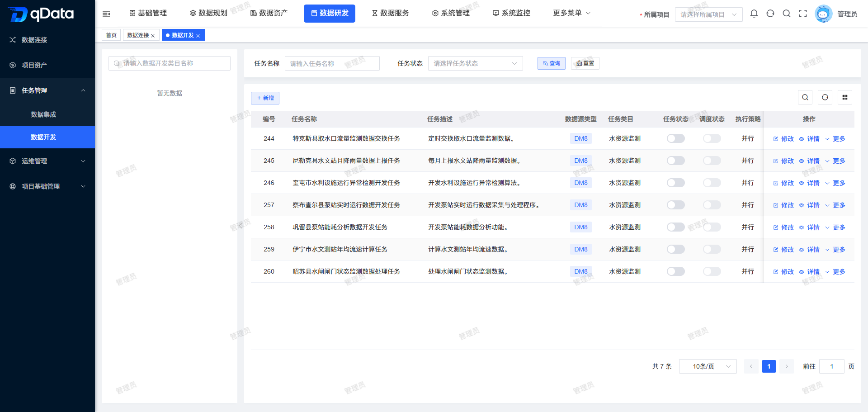View 详情 of task 257
Image resolution: width=868 pixels, height=412 pixels.
809,205
